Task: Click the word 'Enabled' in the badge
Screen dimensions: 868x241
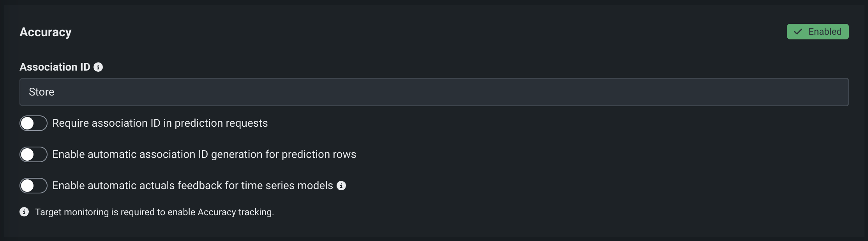Action: point(825,32)
